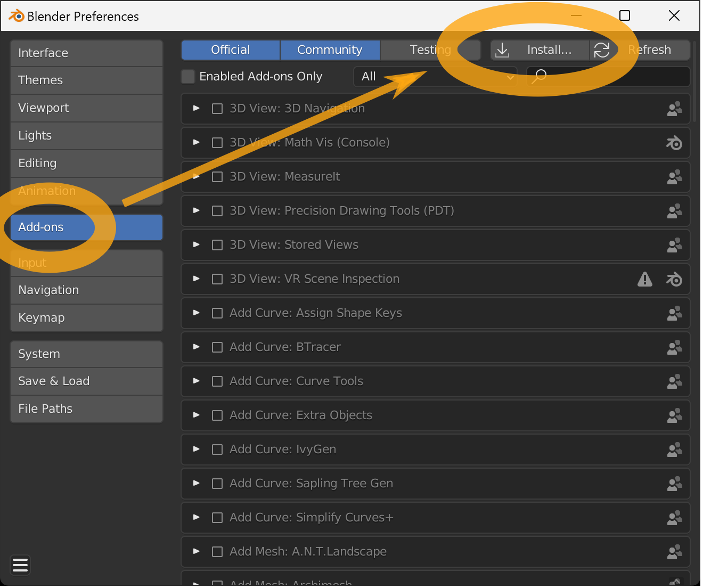Open the Themes preferences section
Image resolution: width=703 pixels, height=588 pixels.
tap(86, 80)
